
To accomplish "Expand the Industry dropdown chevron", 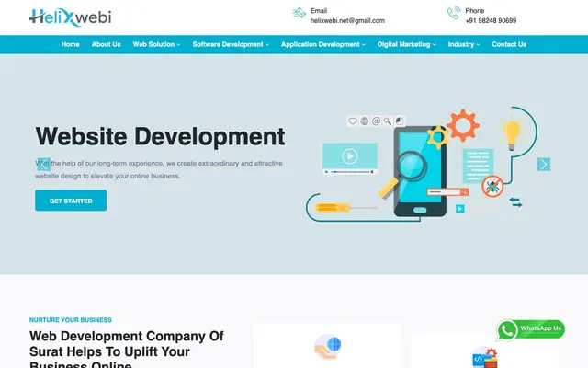I will tap(478, 45).
